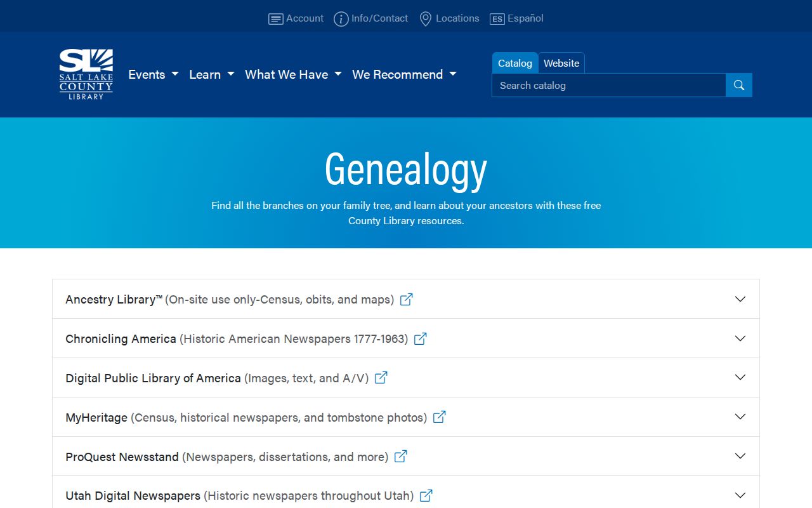This screenshot has width=812, height=508.
Task: Open MyHeritage external link icon
Action: 439,417
